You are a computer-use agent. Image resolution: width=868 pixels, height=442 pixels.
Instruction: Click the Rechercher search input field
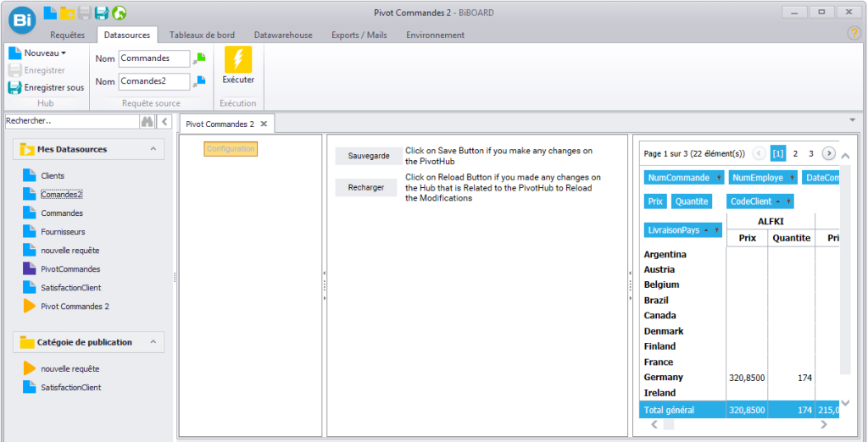point(72,121)
